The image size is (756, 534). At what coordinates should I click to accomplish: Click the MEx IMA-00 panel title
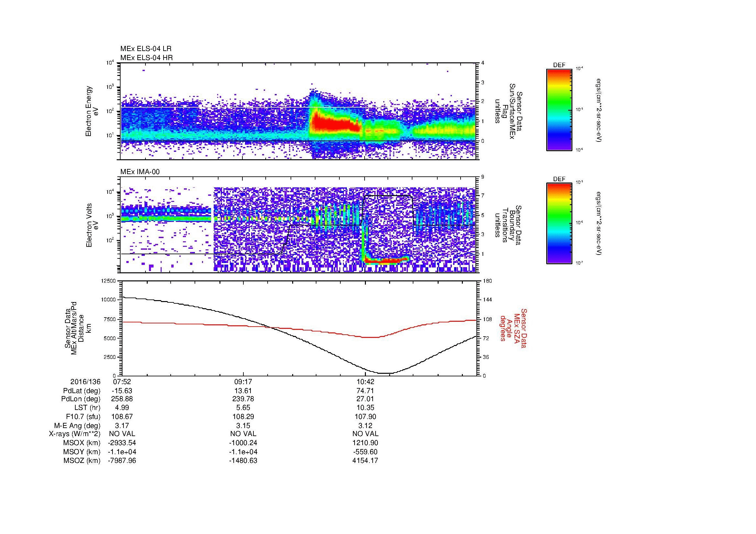click(x=140, y=172)
